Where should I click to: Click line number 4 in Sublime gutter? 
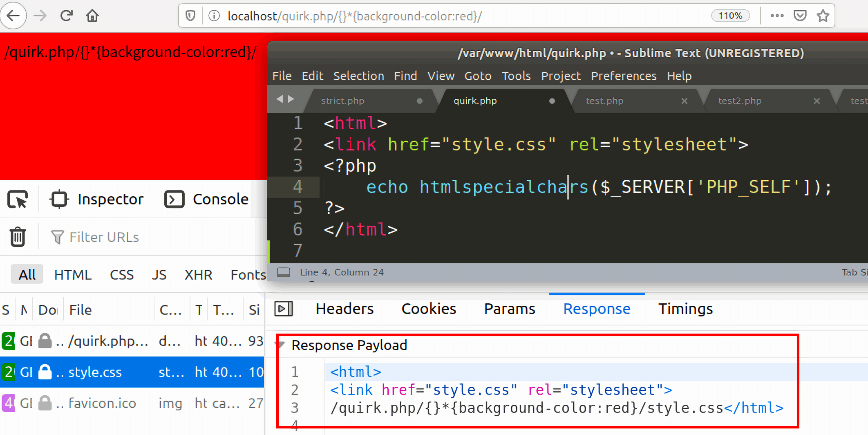[298, 187]
